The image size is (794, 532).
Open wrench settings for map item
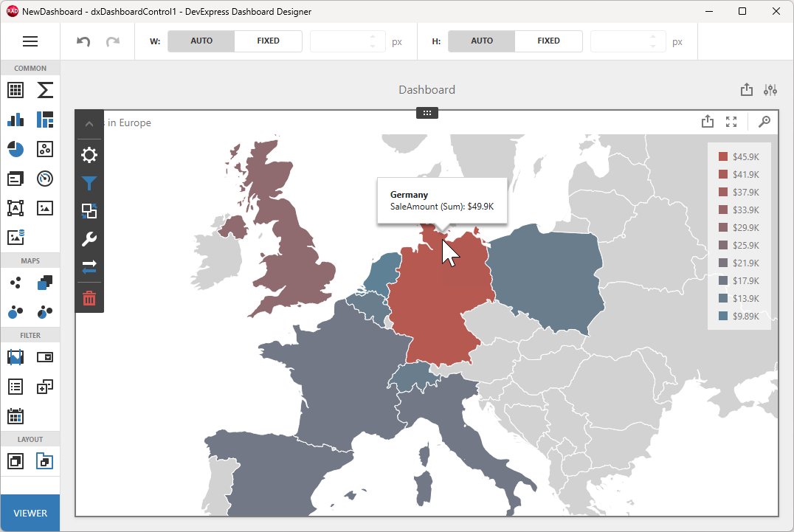pos(89,239)
